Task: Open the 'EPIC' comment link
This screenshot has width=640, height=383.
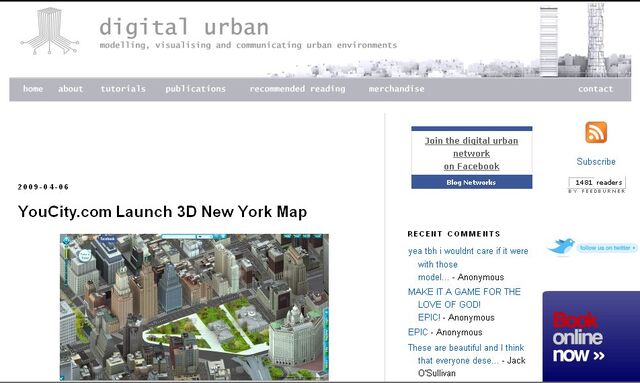Action: click(x=418, y=332)
